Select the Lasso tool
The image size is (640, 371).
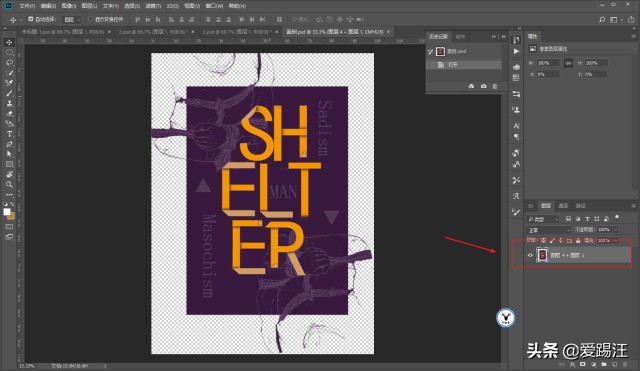(9, 63)
